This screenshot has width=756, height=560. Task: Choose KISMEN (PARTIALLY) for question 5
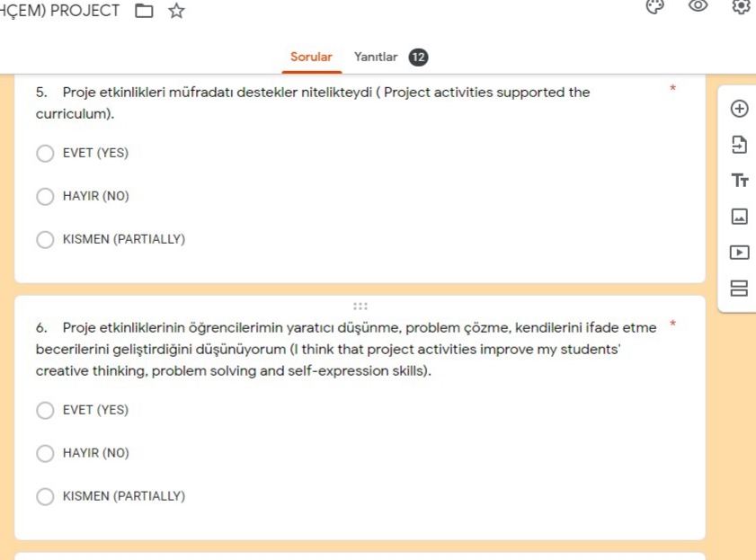coord(45,239)
